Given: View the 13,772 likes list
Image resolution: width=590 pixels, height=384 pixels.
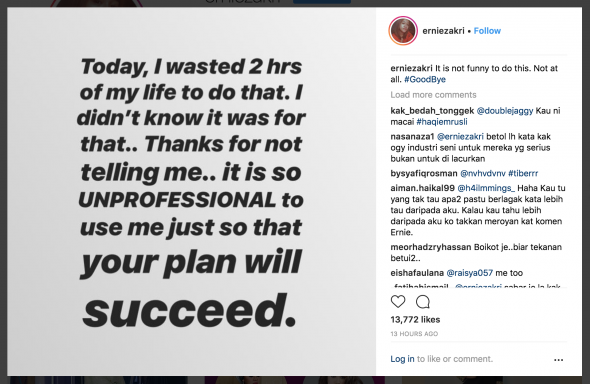Looking at the screenshot, I should coord(415,320).
